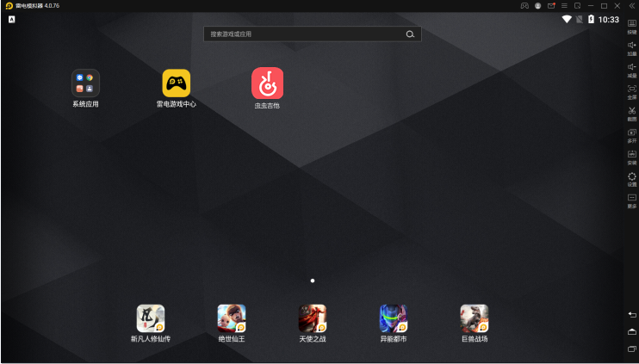The image size is (639, 364).
Task: Open keyboard mapping (按键) in sidebar
Action: point(631,26)
